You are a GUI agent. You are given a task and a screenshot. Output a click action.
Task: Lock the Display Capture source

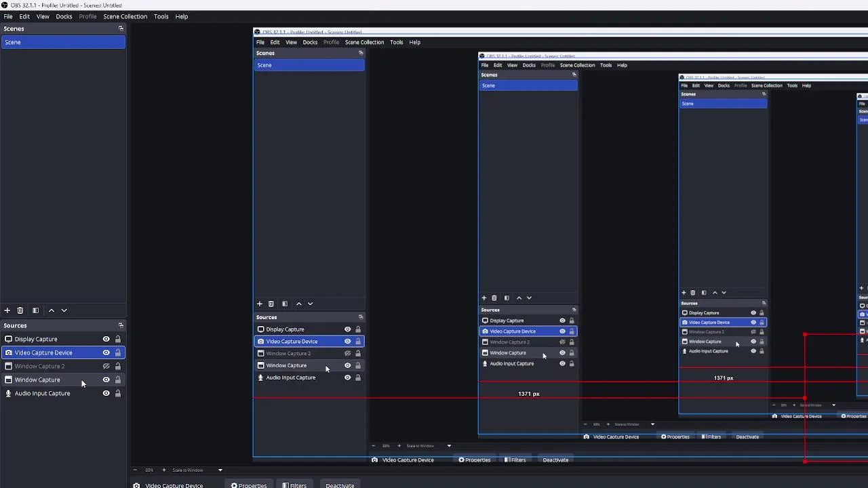point(118,339)
